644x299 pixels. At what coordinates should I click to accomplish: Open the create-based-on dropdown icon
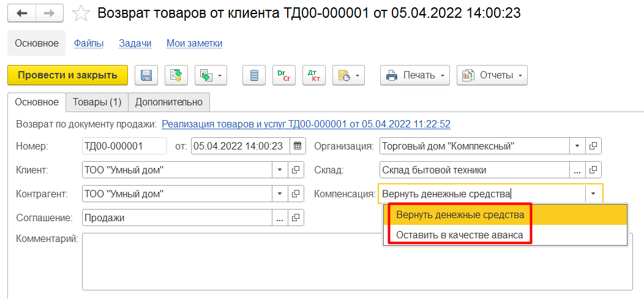[x=211, y=75]
